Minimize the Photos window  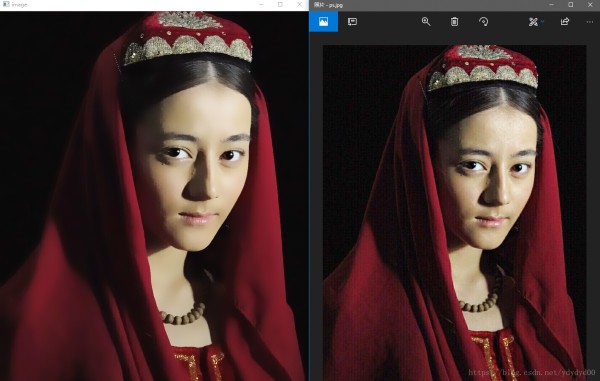point(551,5)
